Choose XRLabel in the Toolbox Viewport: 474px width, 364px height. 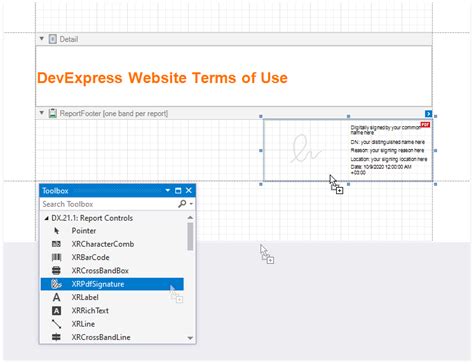click(x=85, y=297)
